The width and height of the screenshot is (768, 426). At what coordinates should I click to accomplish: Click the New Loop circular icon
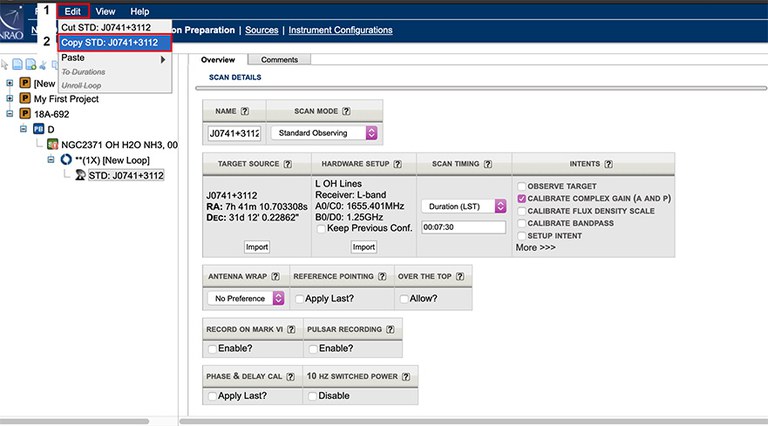click(66, 160)
